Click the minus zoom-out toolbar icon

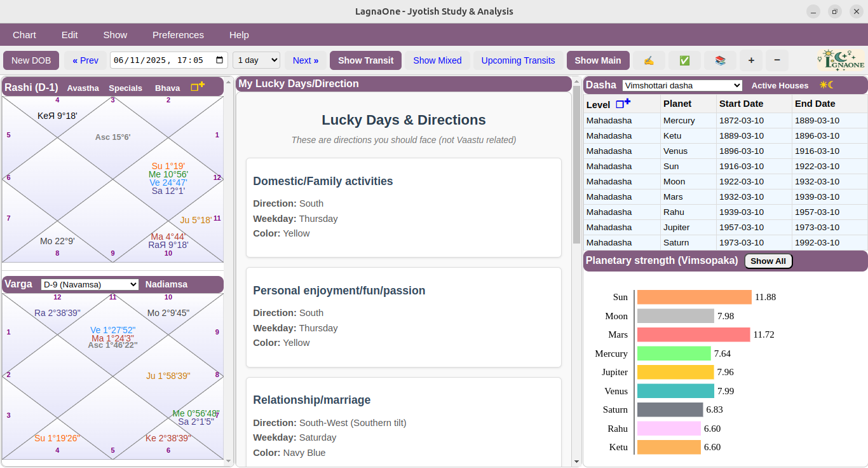(776, 60)
